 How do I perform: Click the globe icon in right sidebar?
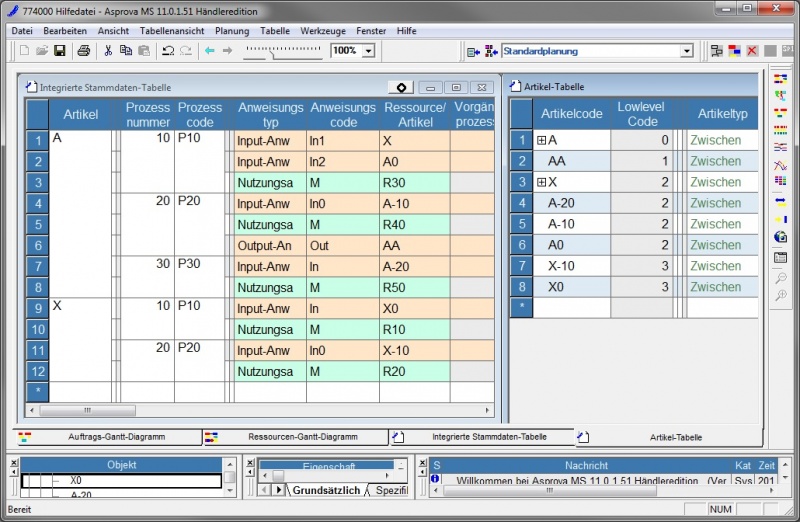781,237
